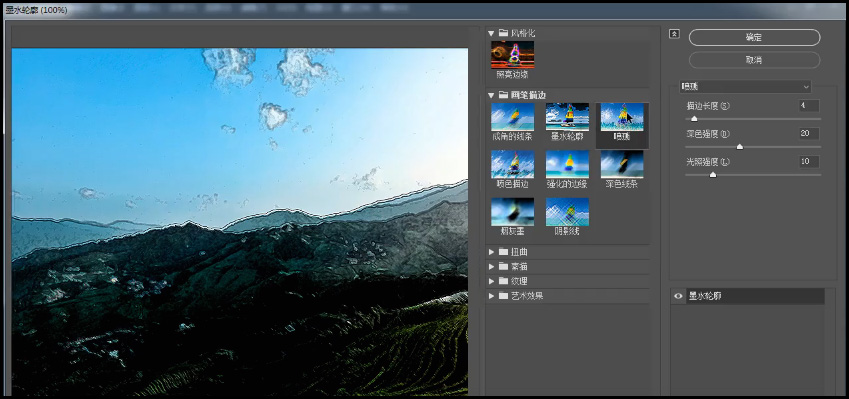The width and height of the screenshot is (849, 399).
Task: Click the 光照强度 label
Action: tap(708, 162)
